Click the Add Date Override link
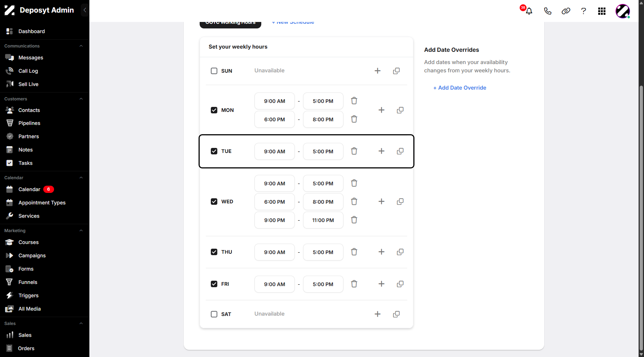Image resolution: width=644 pixels, height=357 pixels. (459, 88)
